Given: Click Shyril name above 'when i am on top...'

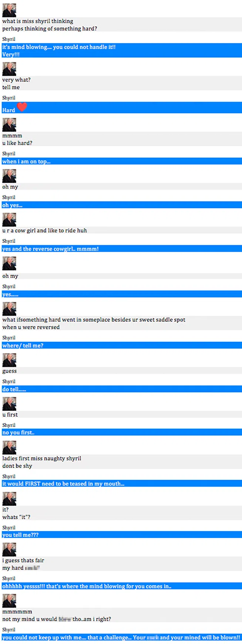Looking at the screenshot, I should click(x=9, y=153).
